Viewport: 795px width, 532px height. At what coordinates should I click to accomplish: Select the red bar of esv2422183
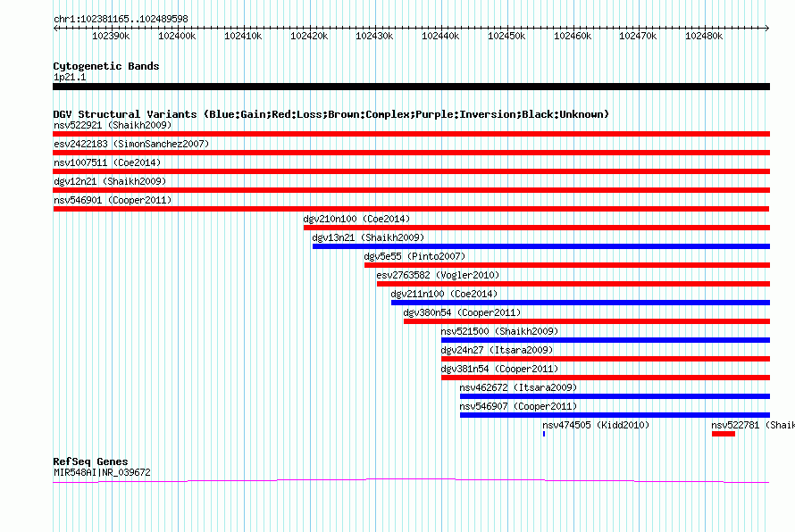[x=411, y=153]
